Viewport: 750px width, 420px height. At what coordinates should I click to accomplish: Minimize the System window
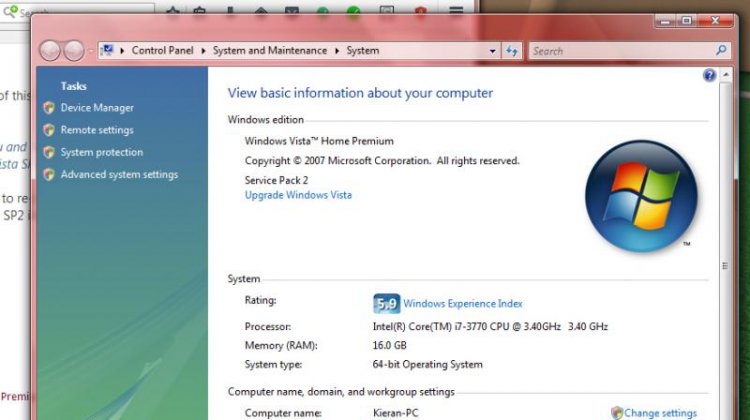[x=665, y=21]
